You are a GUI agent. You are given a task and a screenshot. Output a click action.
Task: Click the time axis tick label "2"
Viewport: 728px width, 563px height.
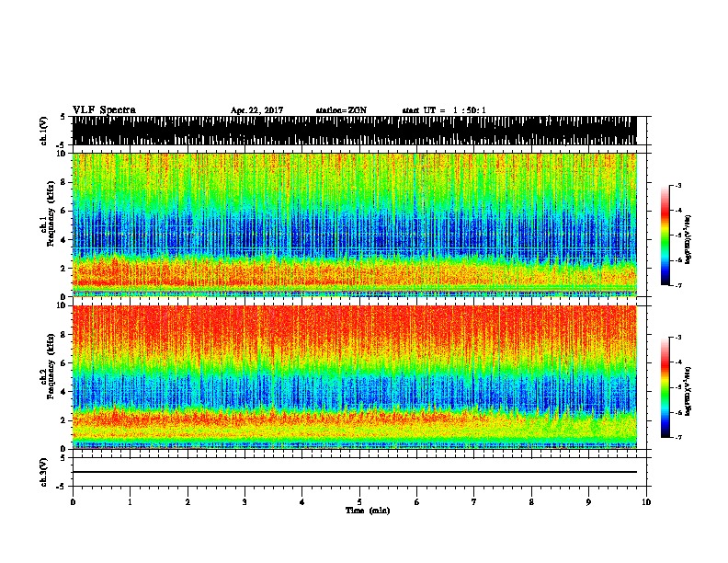pos(188,502)
